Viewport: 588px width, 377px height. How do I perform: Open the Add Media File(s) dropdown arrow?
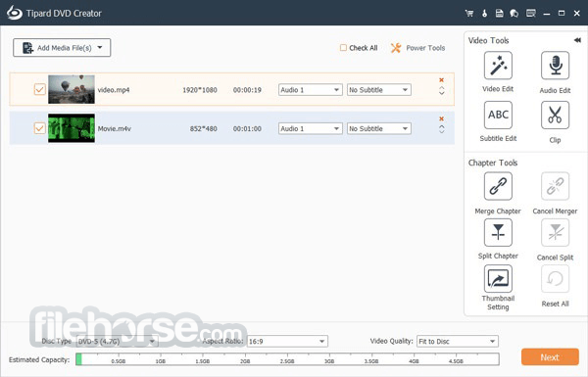pos(100,48)
